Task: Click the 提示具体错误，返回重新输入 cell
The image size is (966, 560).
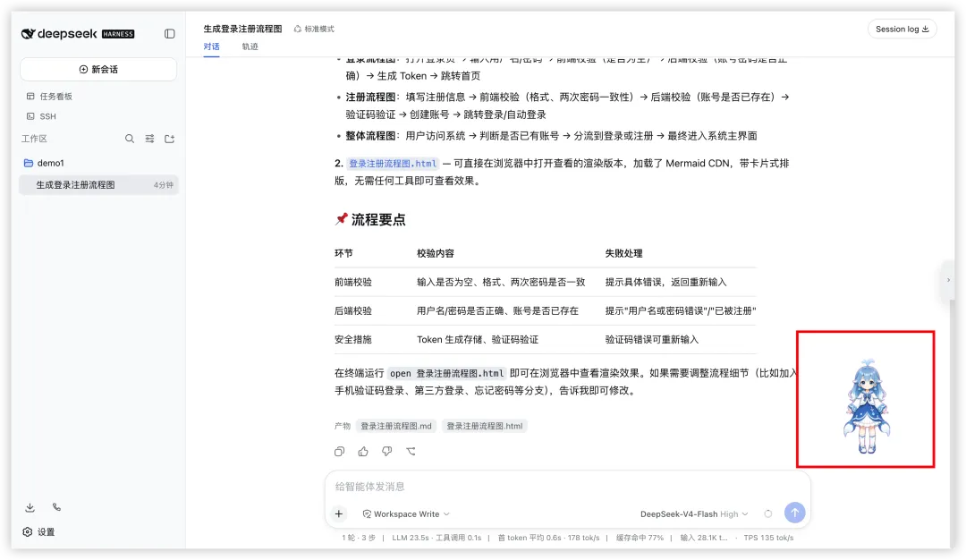Action: coord(666,283)
